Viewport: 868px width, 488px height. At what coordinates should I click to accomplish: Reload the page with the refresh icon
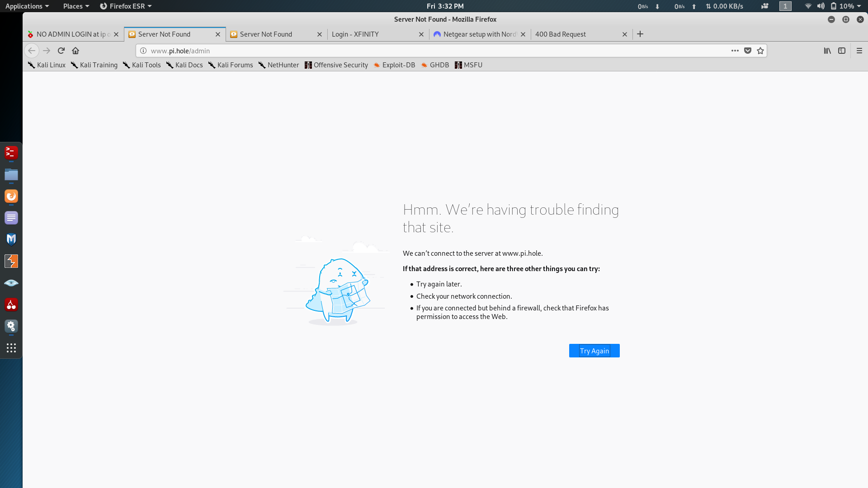[x=61, y=51]
